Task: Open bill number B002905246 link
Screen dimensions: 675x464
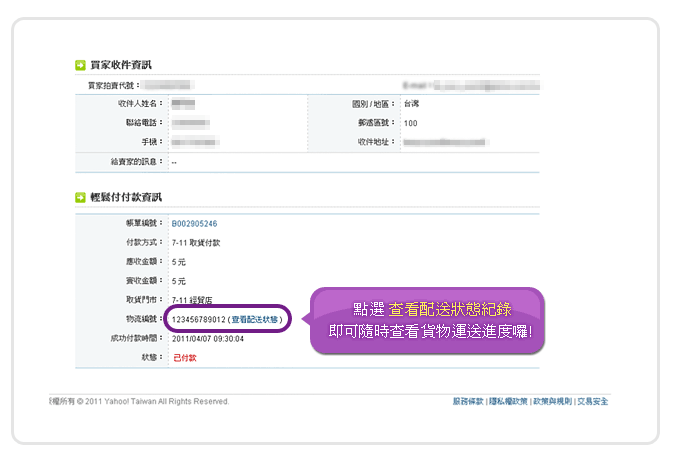Action: click(x=194, y=224)
